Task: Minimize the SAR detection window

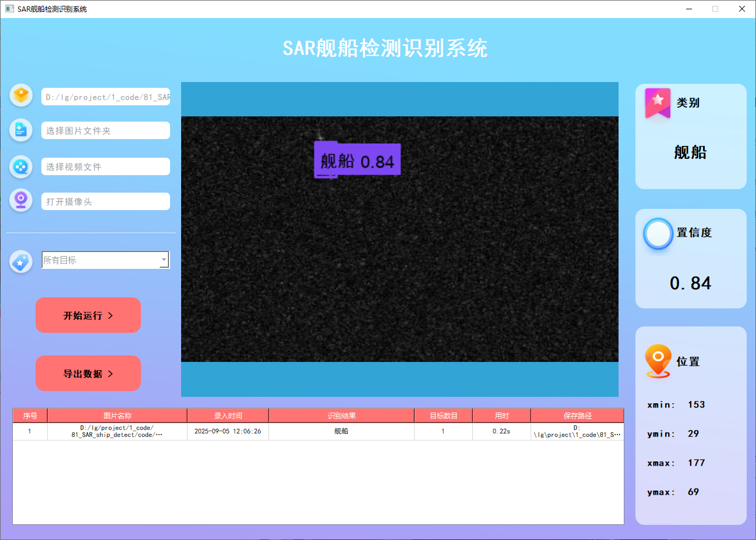Action: pos(689,9)
